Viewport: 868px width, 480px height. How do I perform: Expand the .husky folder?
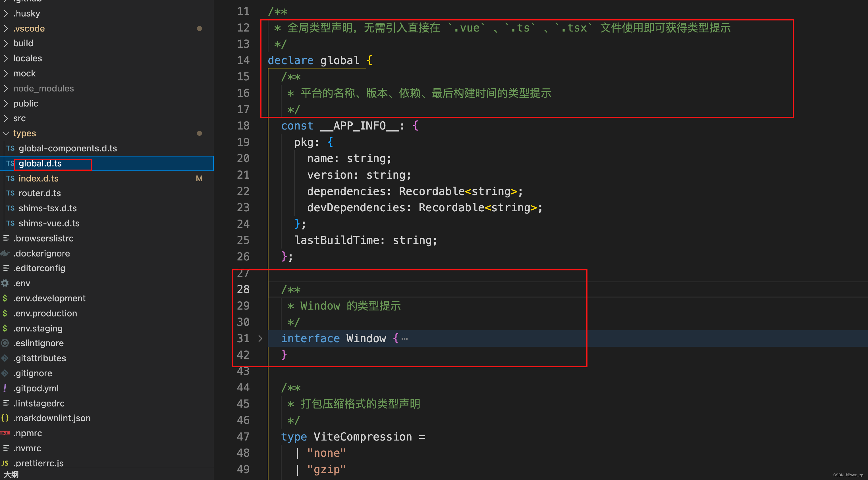pos(6,13)
